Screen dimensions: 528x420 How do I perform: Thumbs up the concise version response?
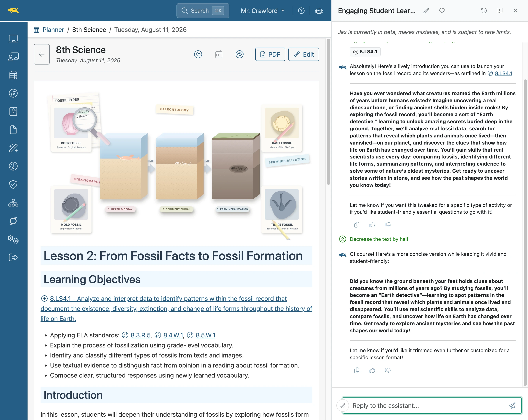372,370
